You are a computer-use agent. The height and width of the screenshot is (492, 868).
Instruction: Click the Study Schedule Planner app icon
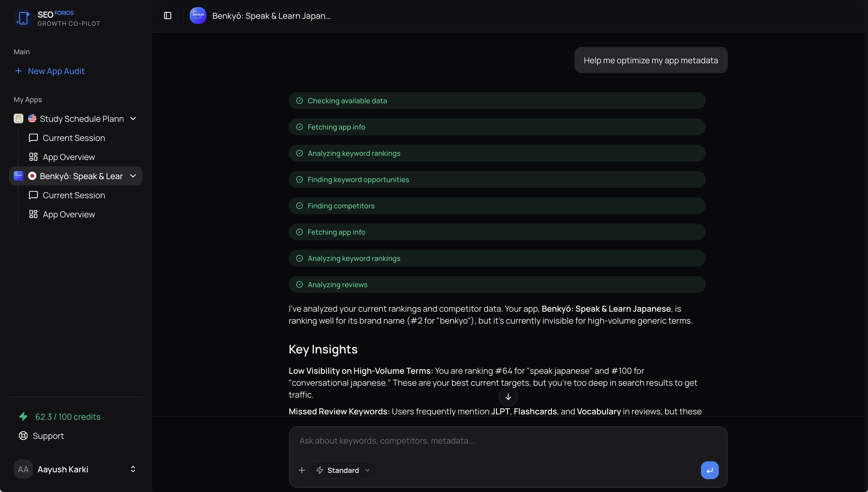[x=18, y=119]
